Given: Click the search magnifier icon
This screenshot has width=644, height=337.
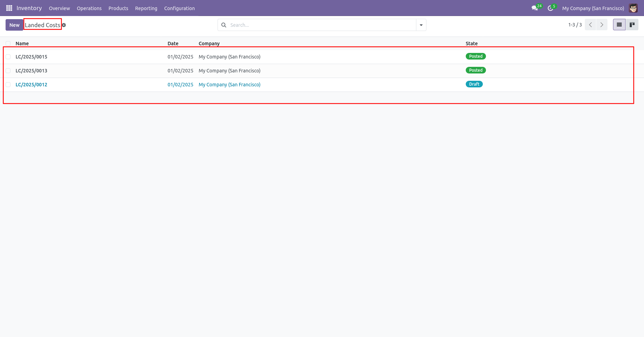Looking at the screenshot, I should point(224,25).
